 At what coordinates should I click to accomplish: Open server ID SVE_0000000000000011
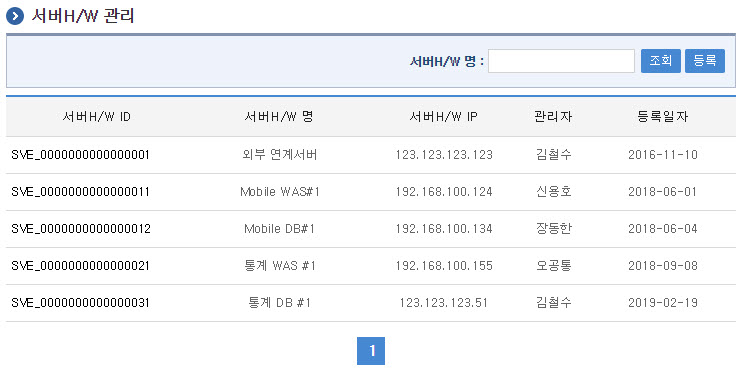coord(80,192)
